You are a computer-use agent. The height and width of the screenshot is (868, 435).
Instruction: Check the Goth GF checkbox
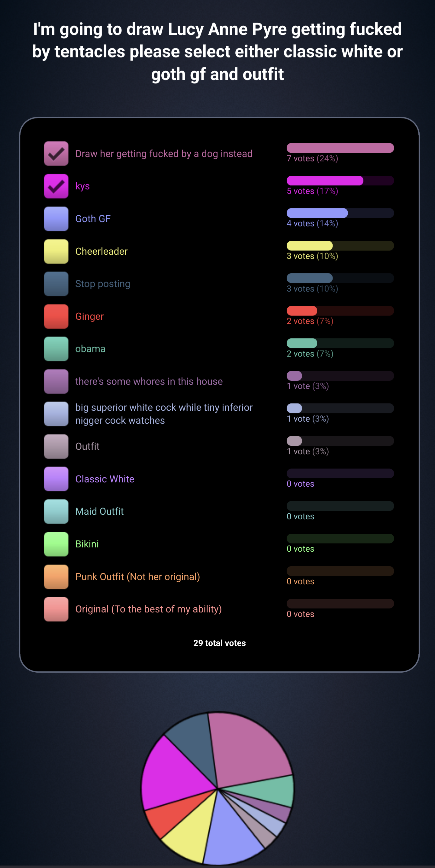point(56,219)
